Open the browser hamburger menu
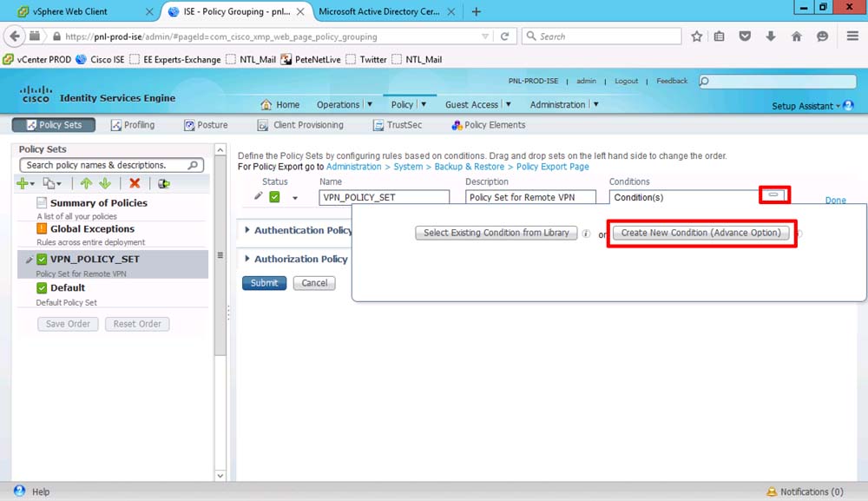Screen dimensions: 868x501 pyautogui.click(x=852, y=36)
